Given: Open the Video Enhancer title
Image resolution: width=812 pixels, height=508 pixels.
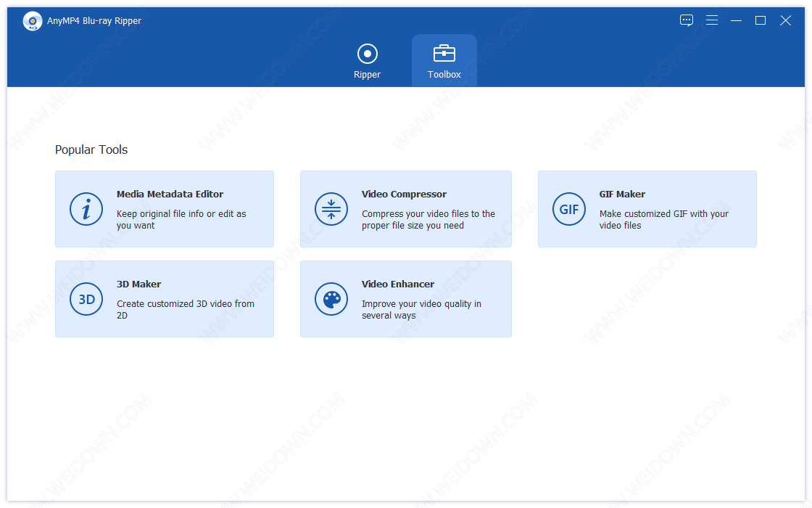Looking at the screenshot, I should click(398, 284).
